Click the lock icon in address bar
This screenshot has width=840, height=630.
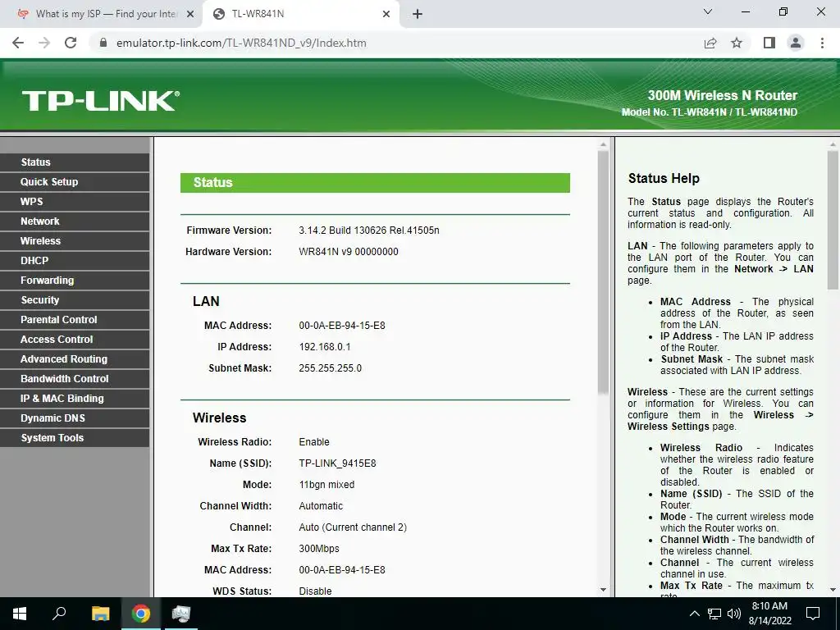[103, 43]
